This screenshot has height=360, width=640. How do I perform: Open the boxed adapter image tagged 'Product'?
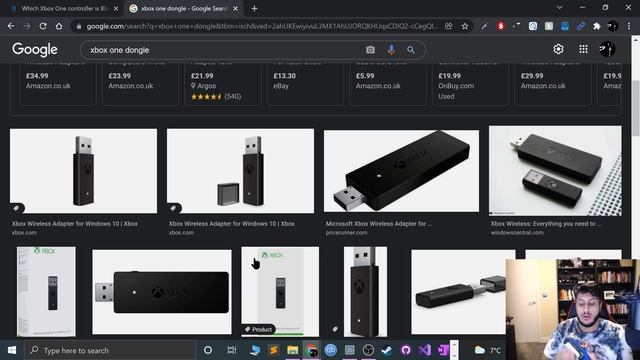click(x=280, y=291)
